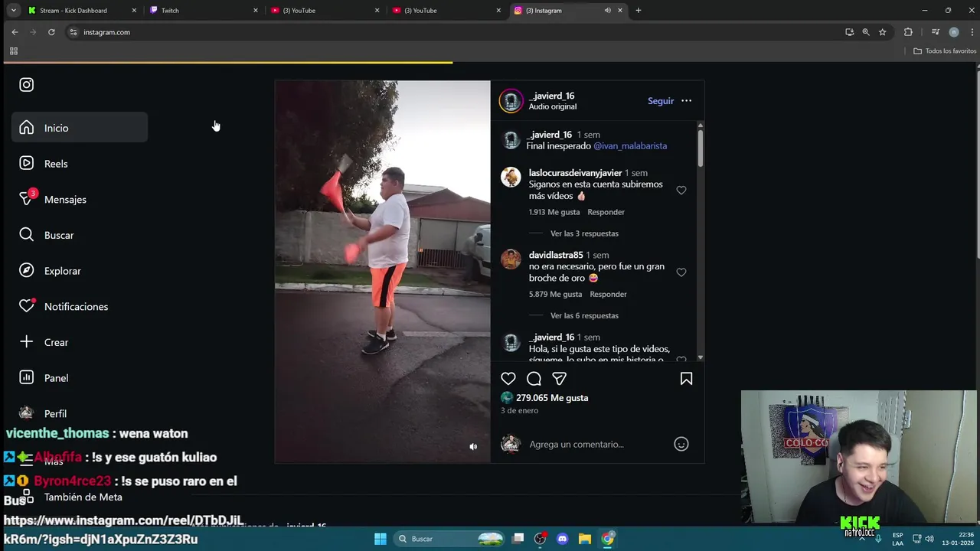Reply to davidlastra85 comment via Responder
The width and height of the screenshot is (980, 551).
pos(608,294)
